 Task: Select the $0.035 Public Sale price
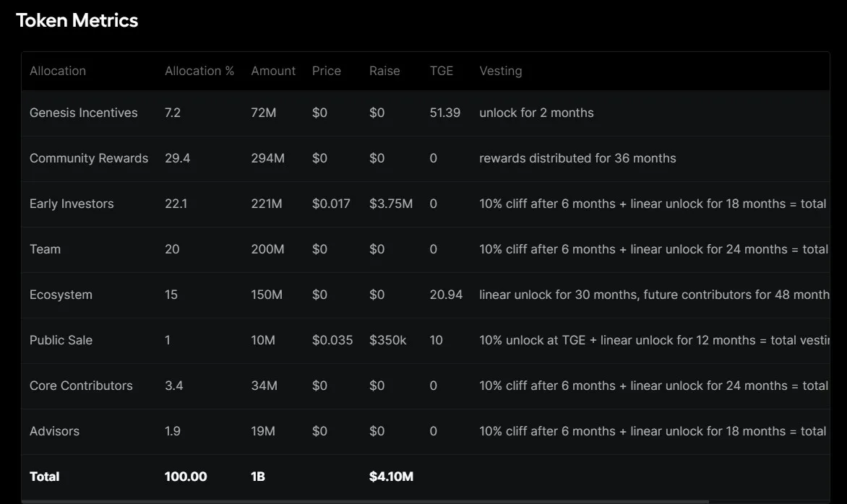tap(332, 340)
